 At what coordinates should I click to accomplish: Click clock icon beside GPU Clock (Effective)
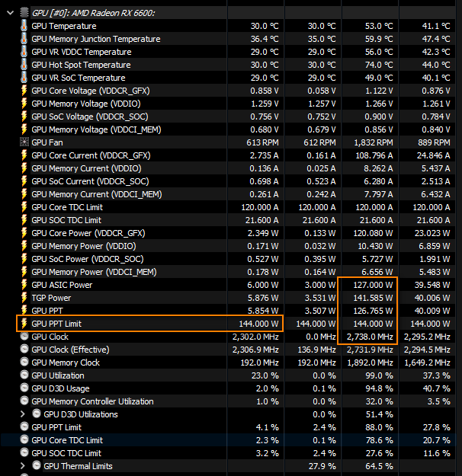(24, 349)
